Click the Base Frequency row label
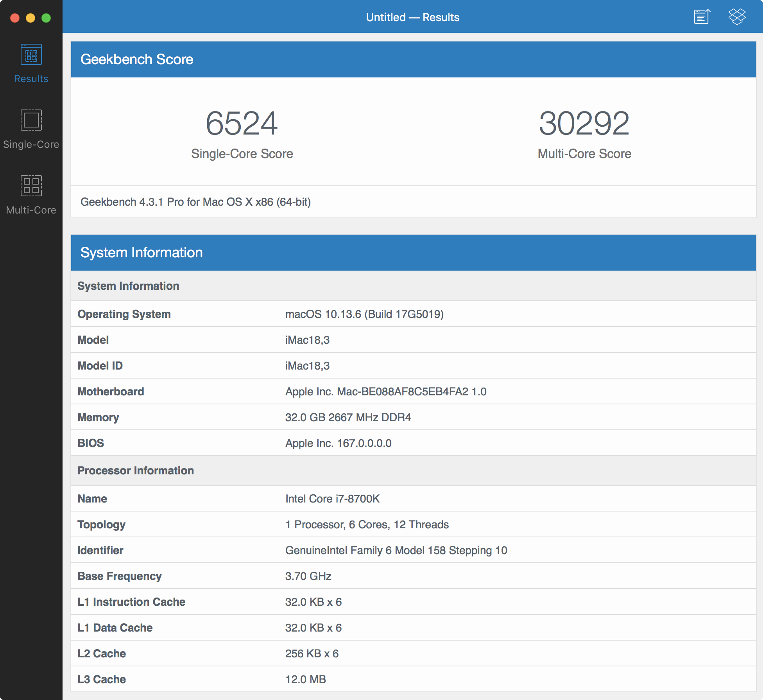The image size is (763, 700). [119, 576]
